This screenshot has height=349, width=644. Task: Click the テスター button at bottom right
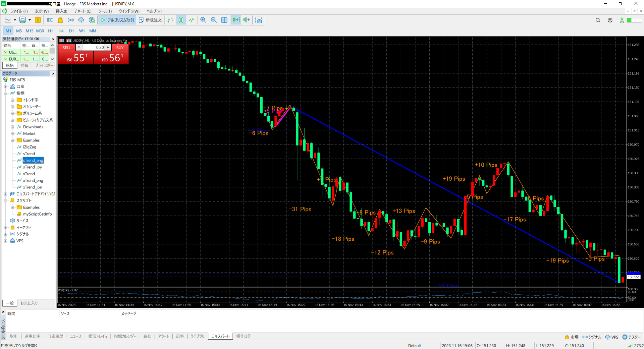pos(631,337)
